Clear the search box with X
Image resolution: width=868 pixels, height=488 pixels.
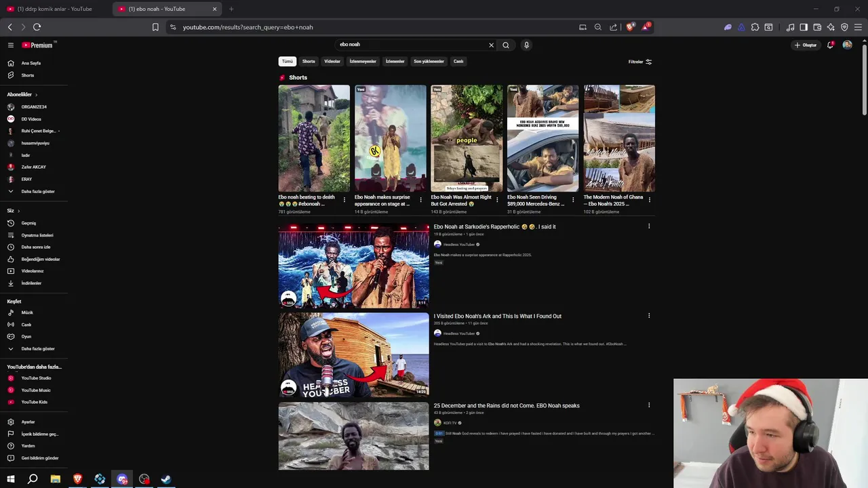pos(492,45)
